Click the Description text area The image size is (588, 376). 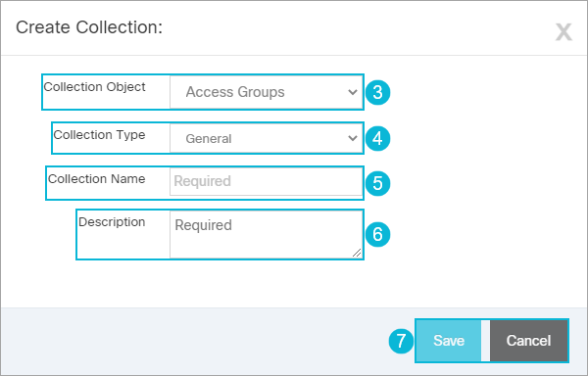[x=266, y=234]
